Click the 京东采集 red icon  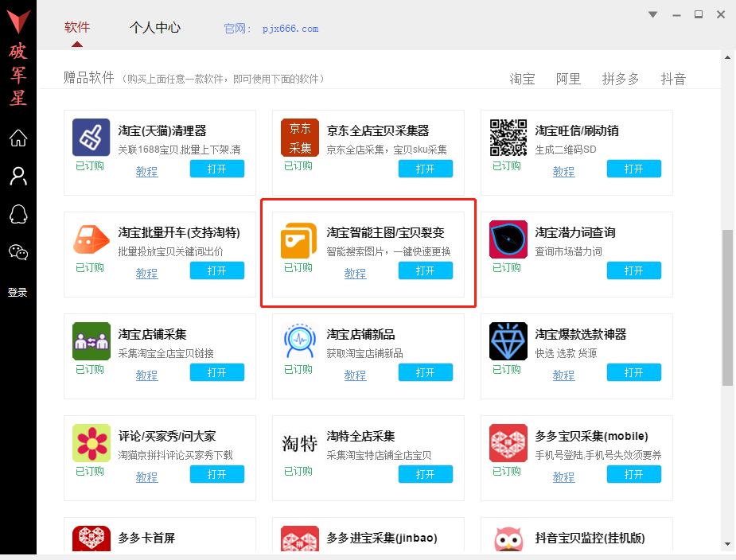[x=300, y=137]
